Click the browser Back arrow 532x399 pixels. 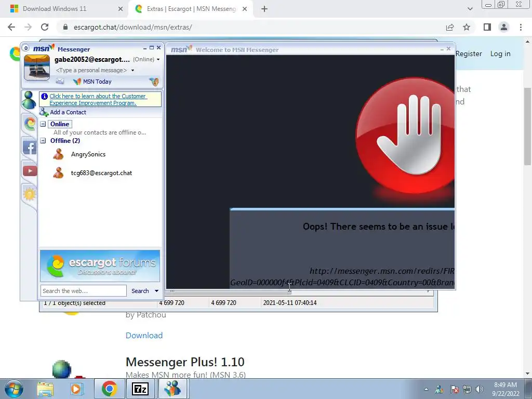(x=11, y=27)
